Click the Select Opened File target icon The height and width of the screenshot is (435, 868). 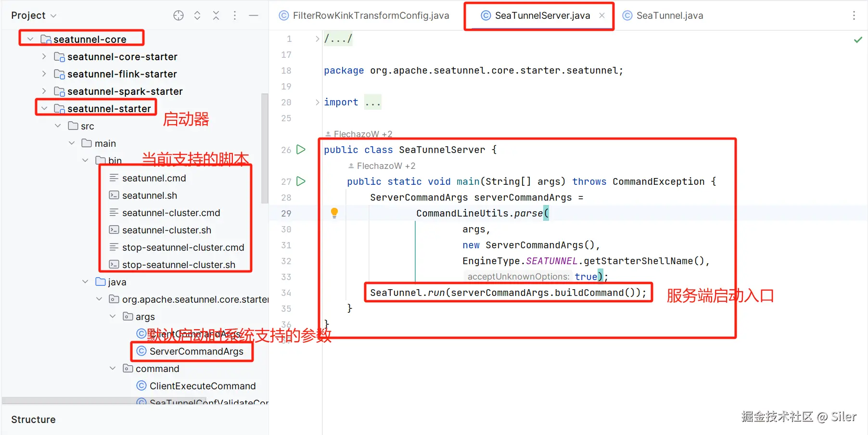(179, 15)
